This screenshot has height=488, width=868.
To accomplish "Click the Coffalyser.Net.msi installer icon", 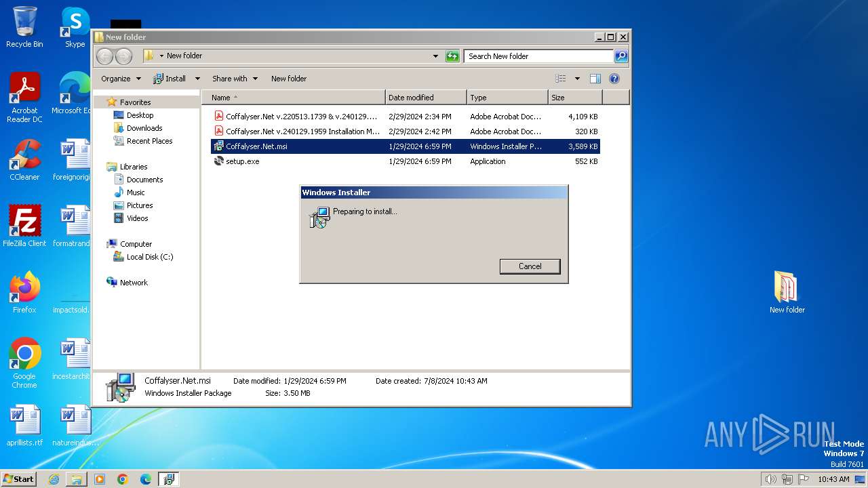I will coord(218,146).
